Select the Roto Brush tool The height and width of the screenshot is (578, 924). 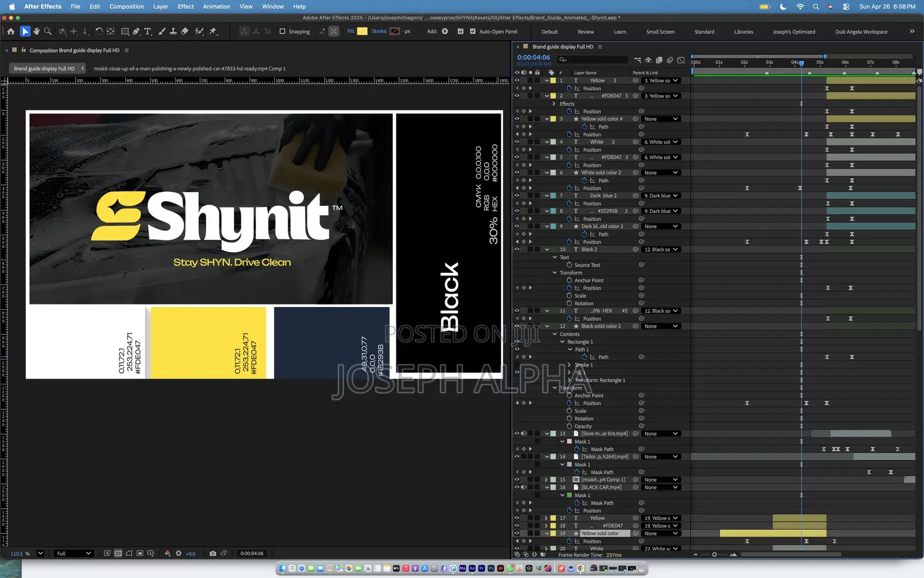point(199,31)
